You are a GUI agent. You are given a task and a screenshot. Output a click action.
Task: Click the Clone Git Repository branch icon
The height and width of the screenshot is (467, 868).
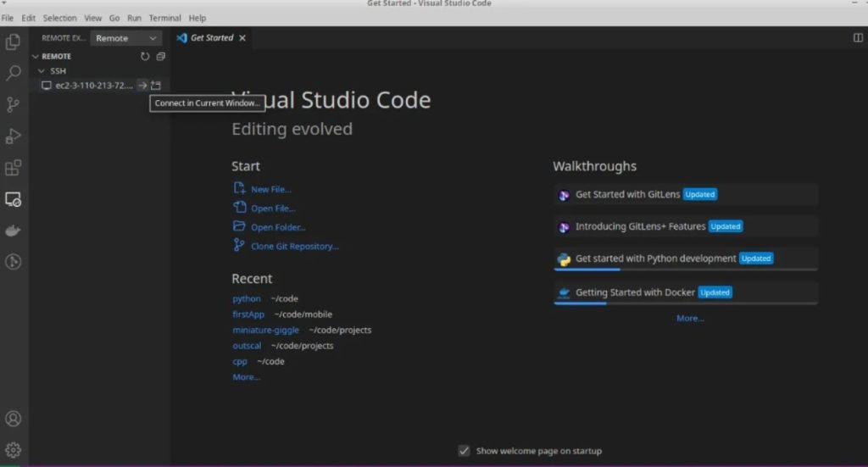[238, 245]
